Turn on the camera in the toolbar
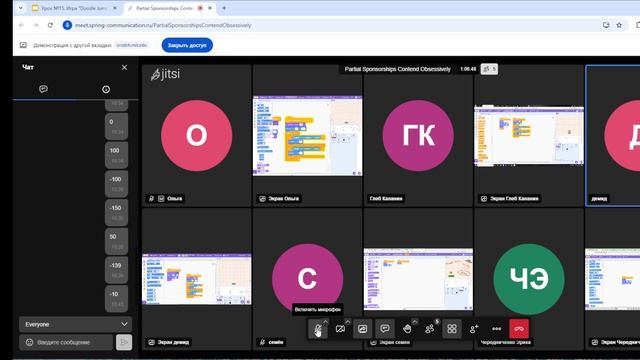Viewport: 640px width, 360px height. 340,329
